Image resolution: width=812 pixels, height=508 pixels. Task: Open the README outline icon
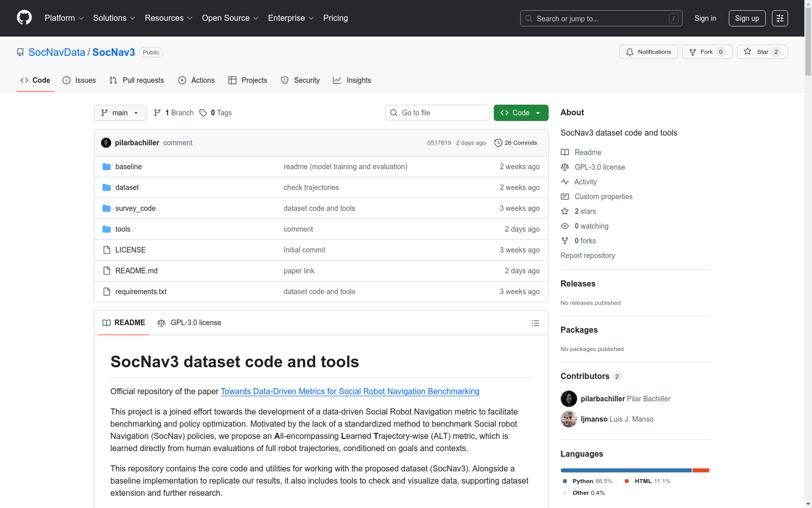click(x=535, y=323)
